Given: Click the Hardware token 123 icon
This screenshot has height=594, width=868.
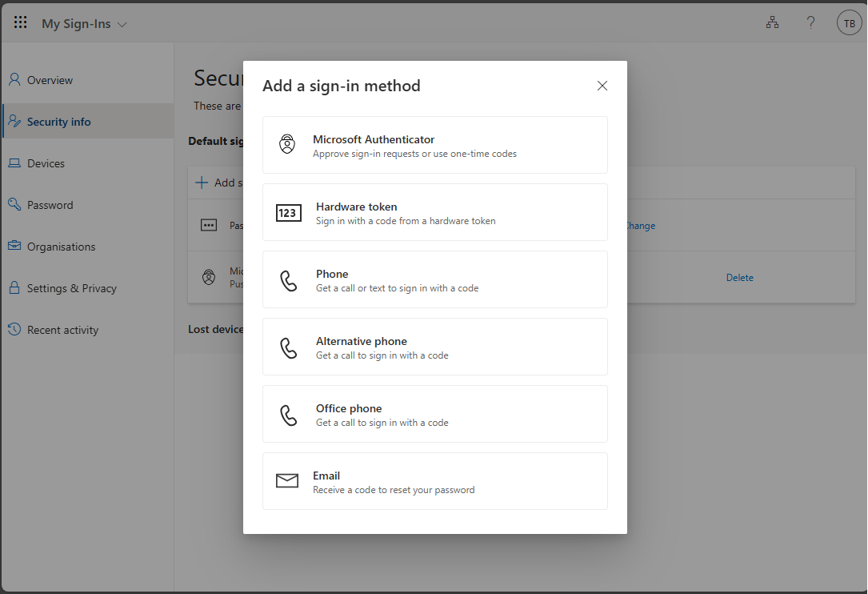Looking at the screenshot, I should point(288,213).
